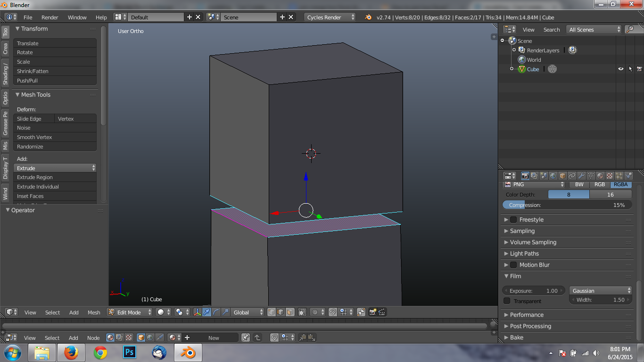Open the Constraints properties tab (chain icon)

(x=572, y=175)
